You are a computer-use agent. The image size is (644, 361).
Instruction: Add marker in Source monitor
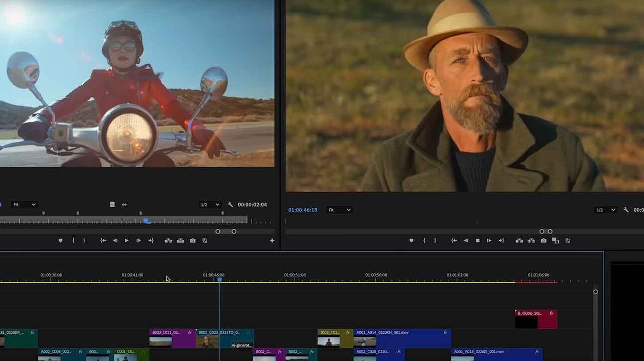pos(61,240)
